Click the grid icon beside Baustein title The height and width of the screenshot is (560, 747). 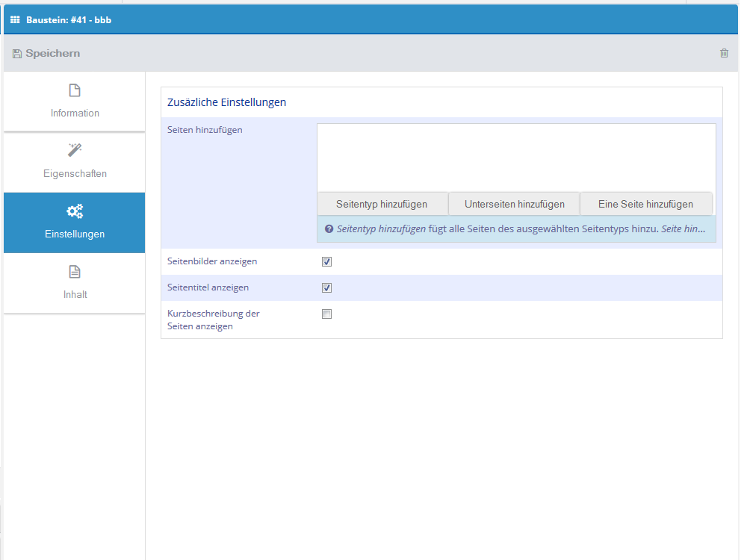pyautogui.click(x=15, y=19)
